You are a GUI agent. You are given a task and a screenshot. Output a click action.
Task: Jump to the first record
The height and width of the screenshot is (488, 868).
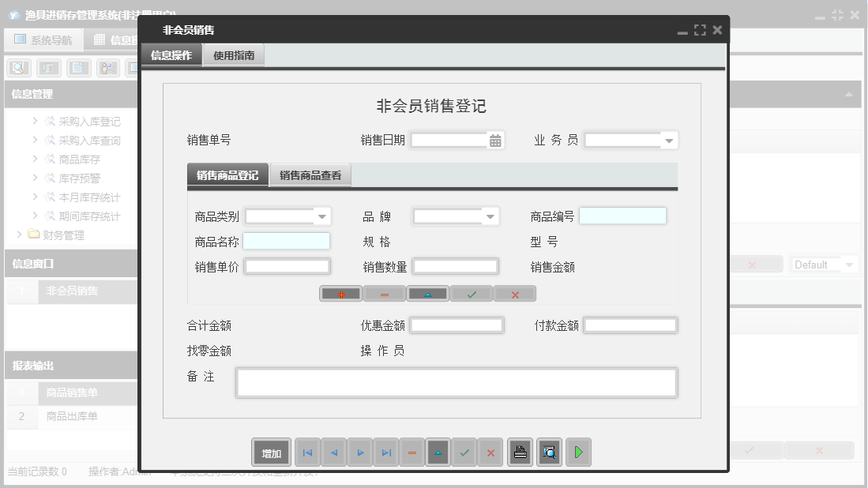(x=307, y=452)
